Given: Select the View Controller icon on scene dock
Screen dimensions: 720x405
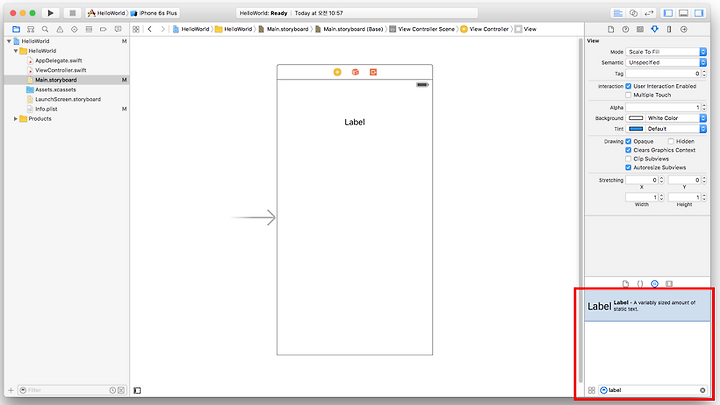Looking at the screenshot, I should tap(338, 72).
